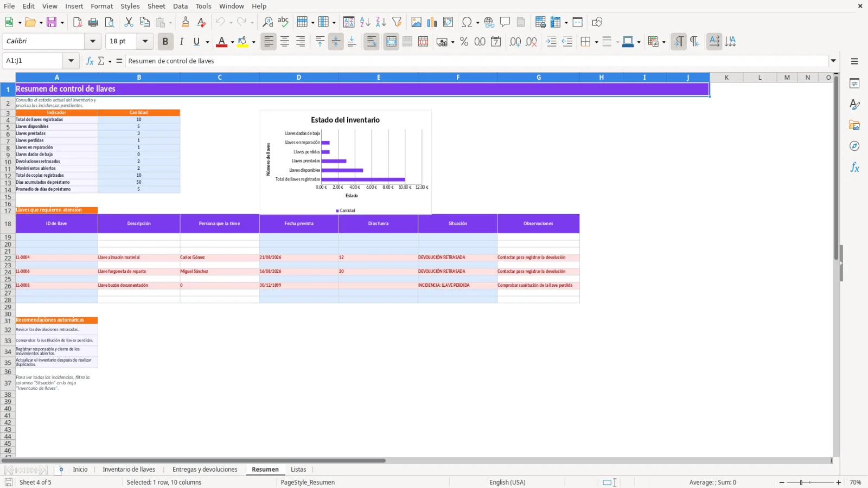Toggle print preview

tap(110, 22)
